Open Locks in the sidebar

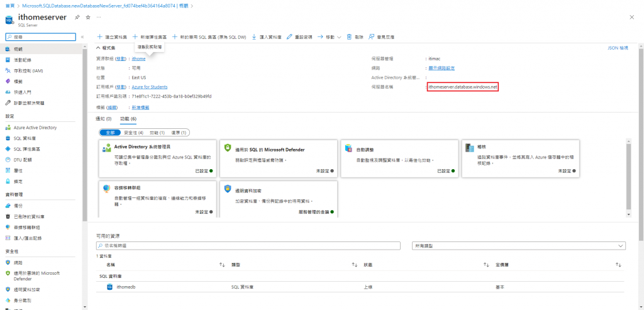[x=18, y=181]
